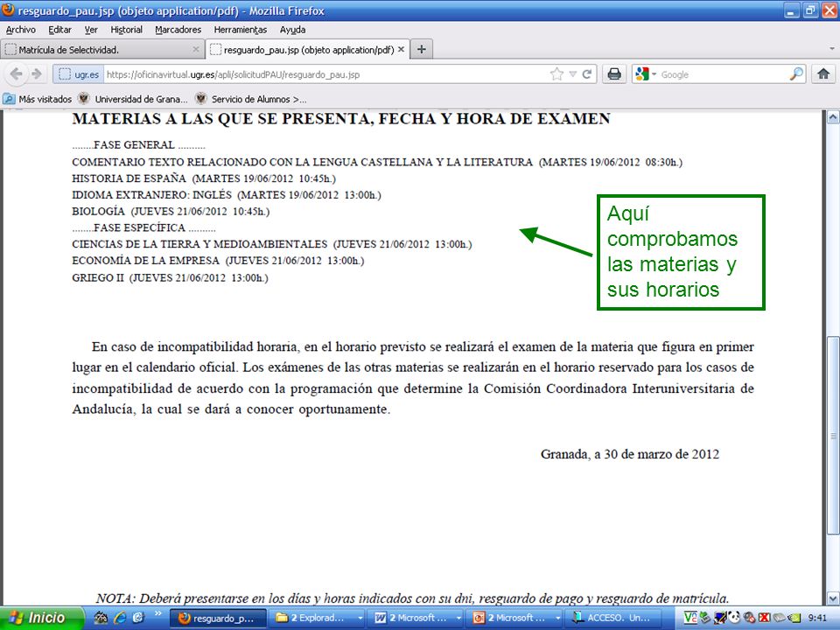840x630 pixels.
Task: Close the Matrícula de Selectividad tab
Action: 195,49
